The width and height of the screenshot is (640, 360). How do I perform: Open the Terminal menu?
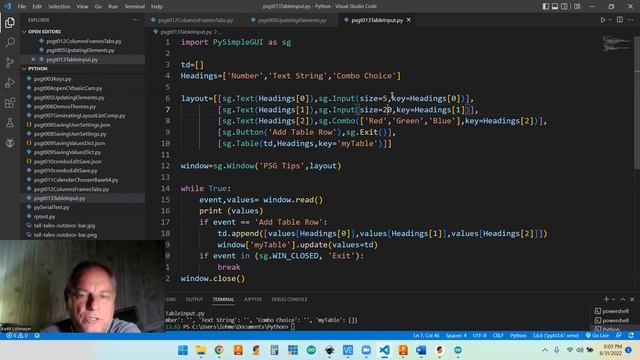coord(135,7)
